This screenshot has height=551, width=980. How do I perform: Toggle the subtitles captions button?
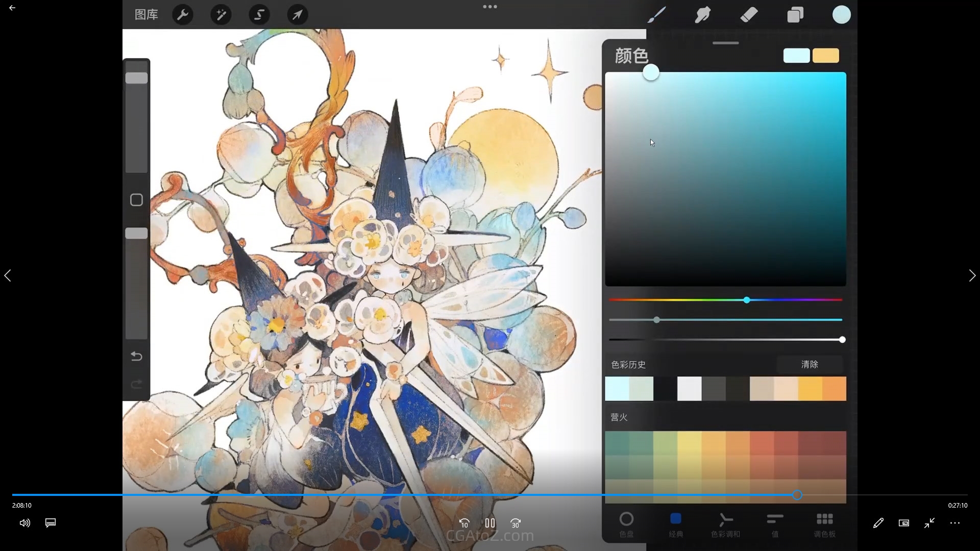pos(51,523)
